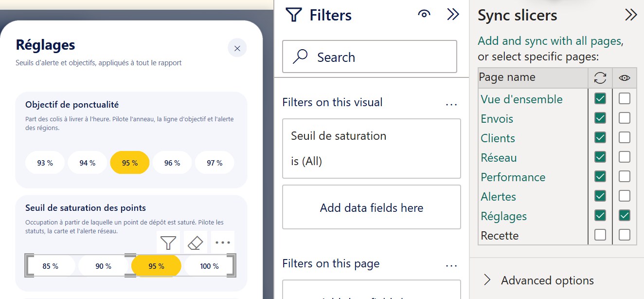Click the Filters funnel title icon
The height and width of the screenshot is (299, 644).
pos(294,15)
